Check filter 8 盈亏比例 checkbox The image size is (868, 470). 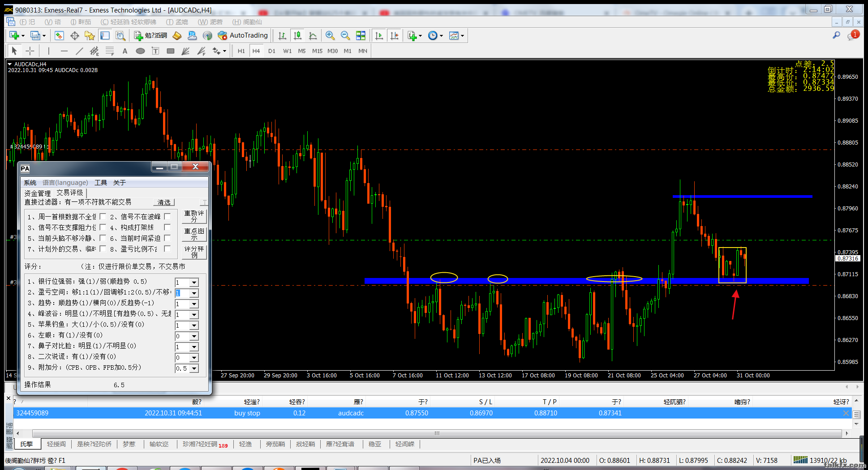(x=167, y=248)
